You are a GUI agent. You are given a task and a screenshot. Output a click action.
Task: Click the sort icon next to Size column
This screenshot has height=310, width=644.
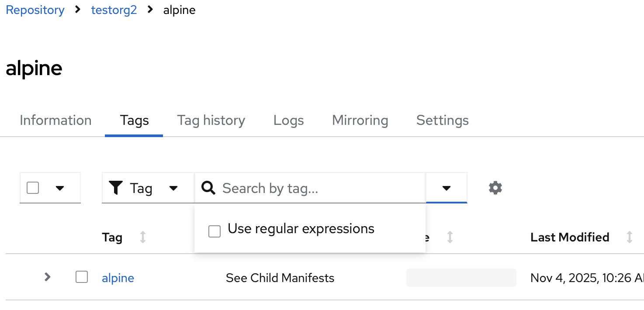(x=450, y=238)
